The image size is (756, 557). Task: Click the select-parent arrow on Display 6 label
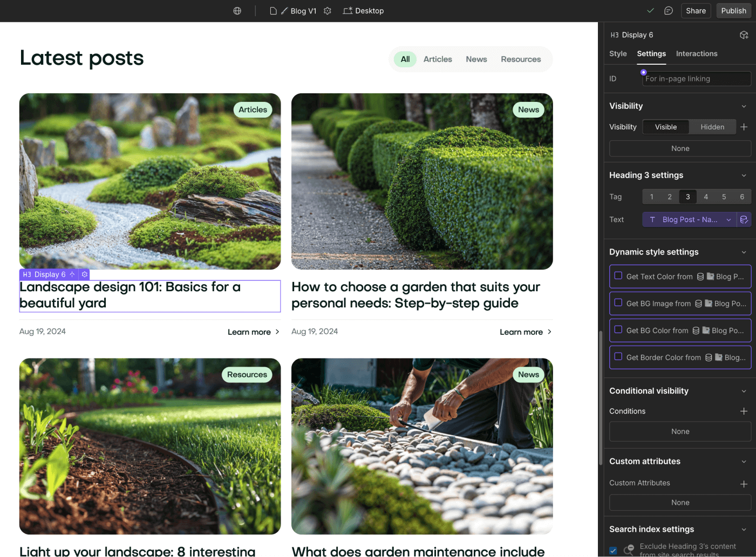72,274
